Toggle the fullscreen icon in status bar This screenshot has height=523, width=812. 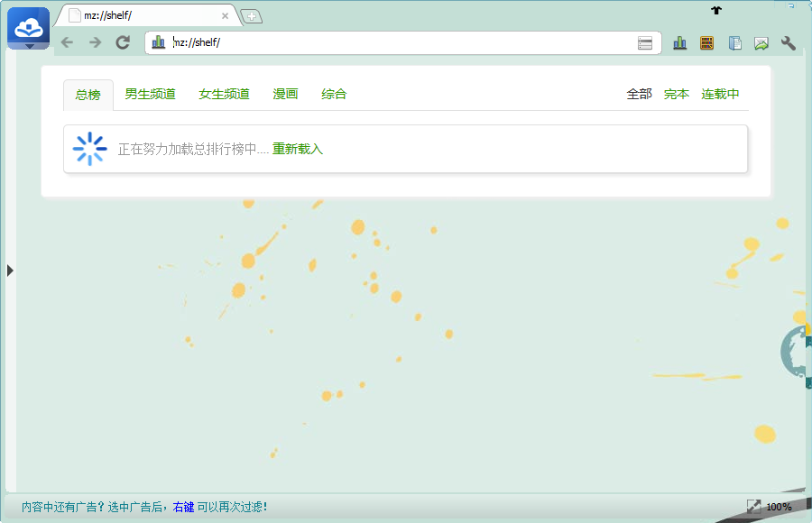pos(753,507)
